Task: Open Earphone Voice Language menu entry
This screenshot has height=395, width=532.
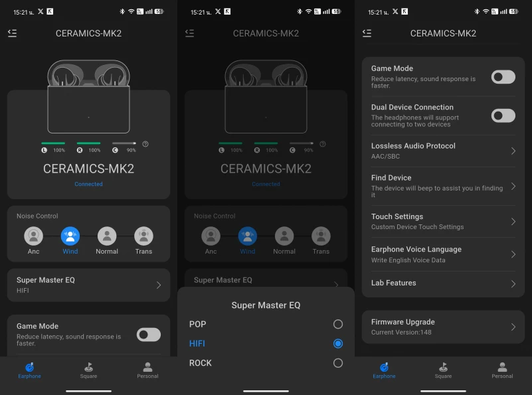Action: [x=442, y=254]
